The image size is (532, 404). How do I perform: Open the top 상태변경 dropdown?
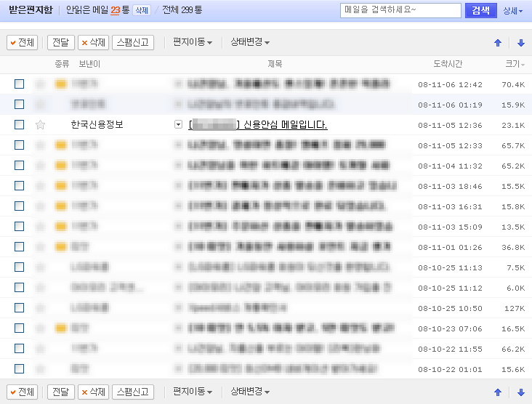pyautogui.click(x=250, y=42)
